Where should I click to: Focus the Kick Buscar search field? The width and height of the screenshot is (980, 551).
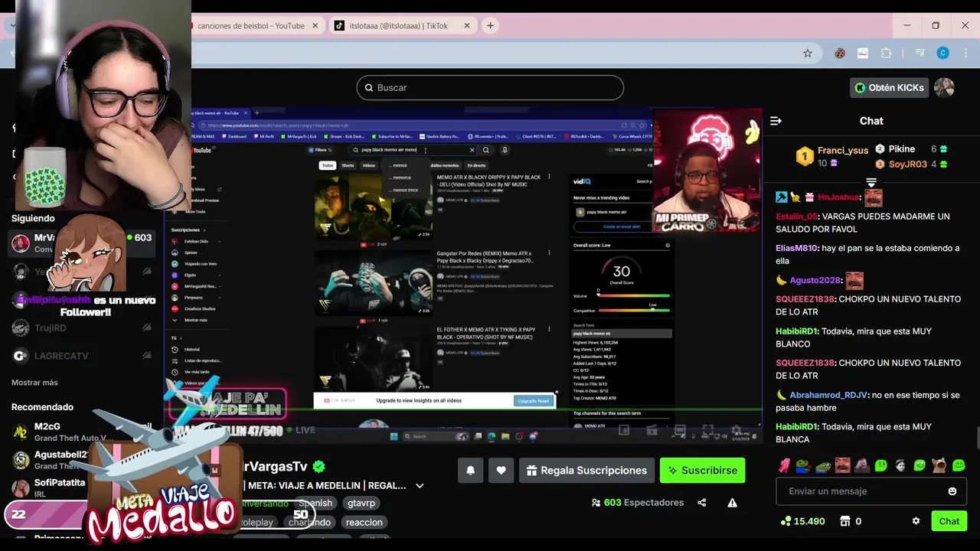click(x=490, y=87)
